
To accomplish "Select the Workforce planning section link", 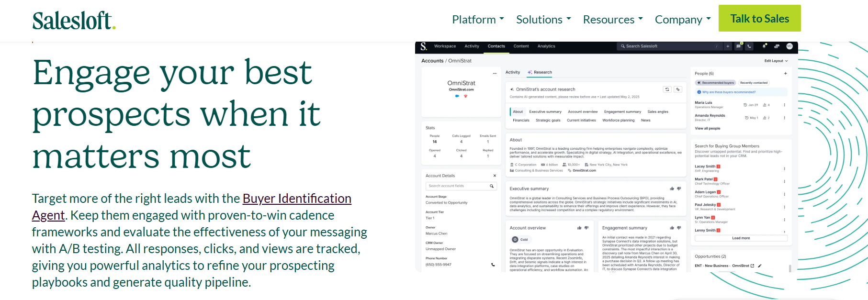I will pyautogui.click(x=619, y=121).
